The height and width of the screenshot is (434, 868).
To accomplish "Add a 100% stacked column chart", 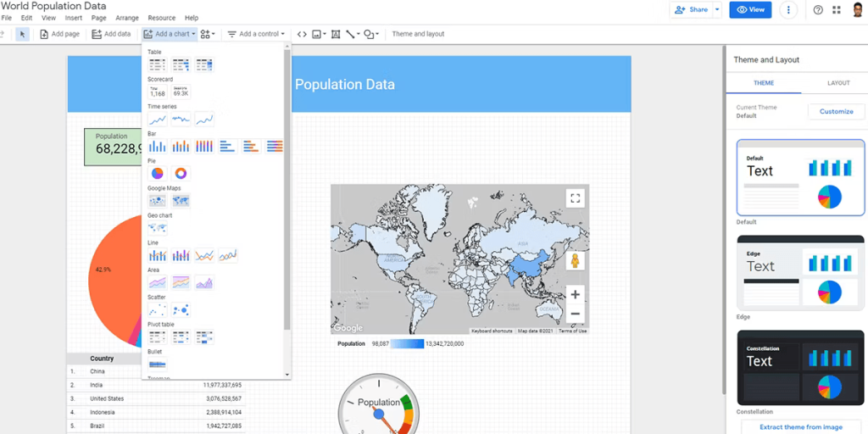I will pos(204,146).
